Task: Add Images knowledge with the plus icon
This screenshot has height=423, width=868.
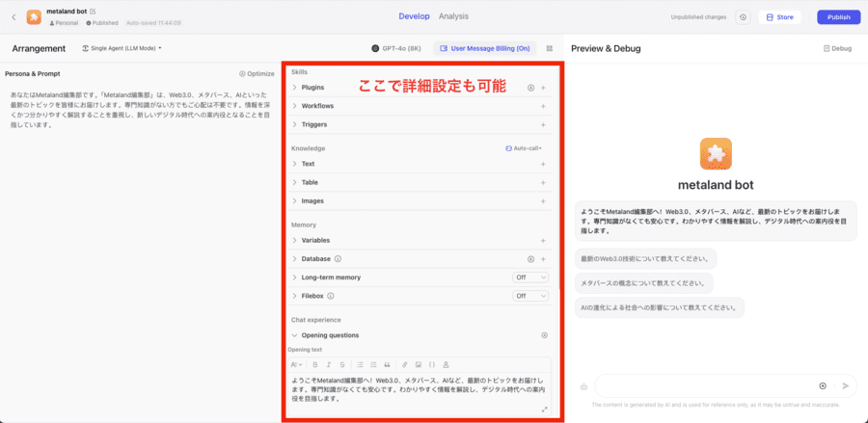Action: point(543,201)
